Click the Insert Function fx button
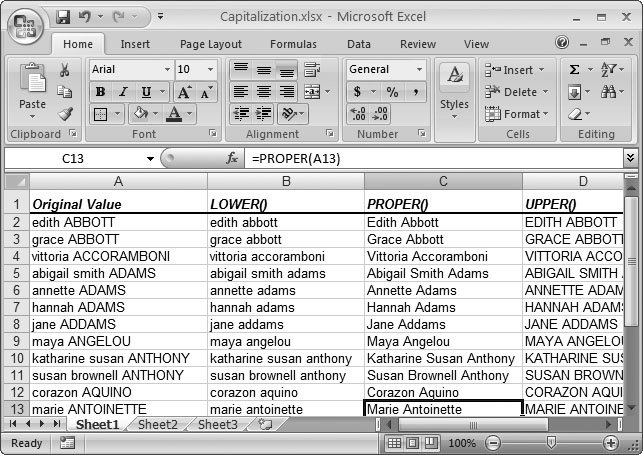This screenshot has height=455, width=643. (x=232, y=158)
